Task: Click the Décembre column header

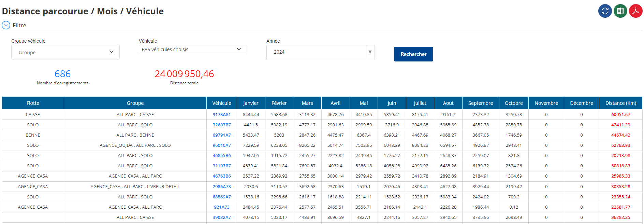Action: [582, 103]
